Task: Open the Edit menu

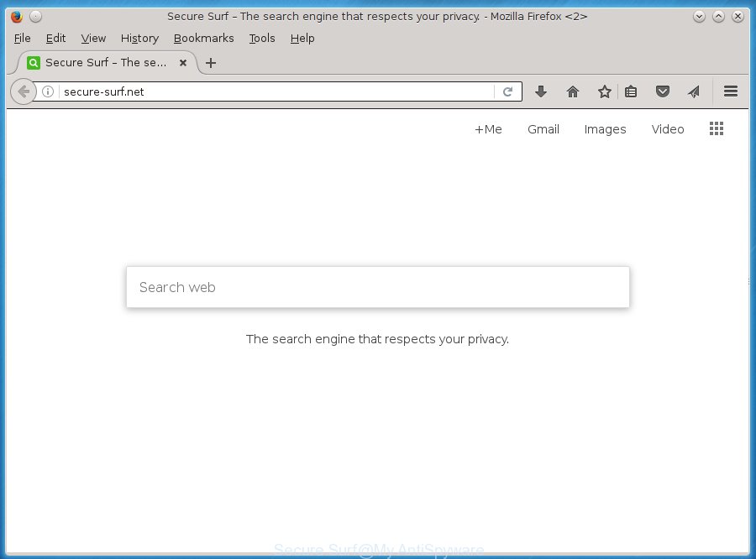Action: [55, 38]
